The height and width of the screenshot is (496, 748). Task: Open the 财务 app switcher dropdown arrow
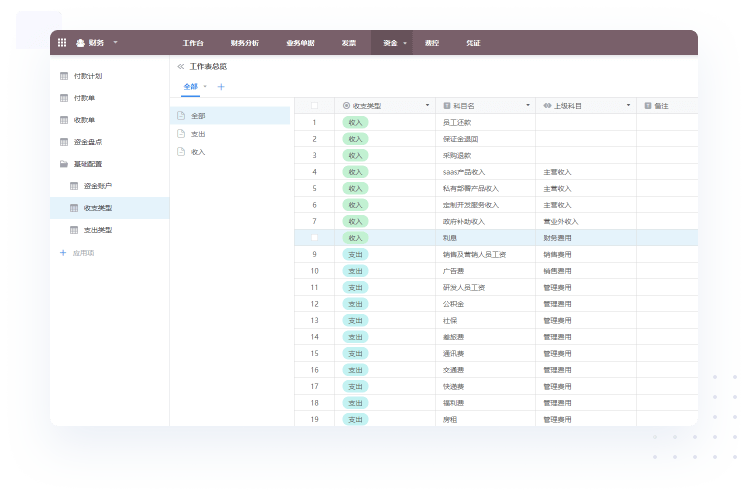point(115,42)
